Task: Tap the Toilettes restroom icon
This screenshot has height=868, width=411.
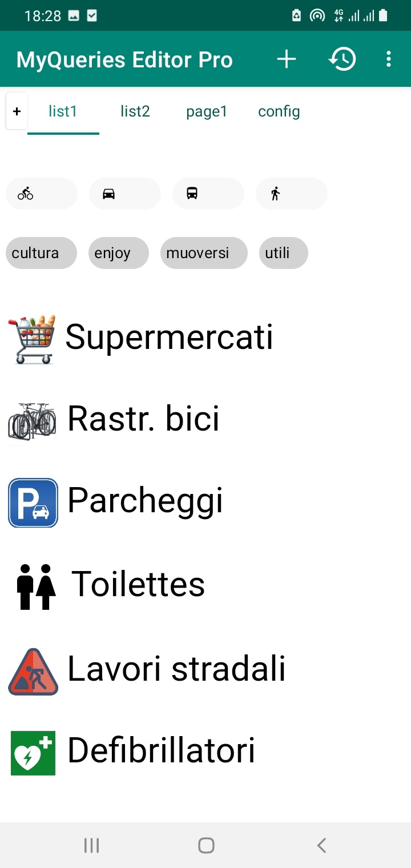Action: coord(36,586)
